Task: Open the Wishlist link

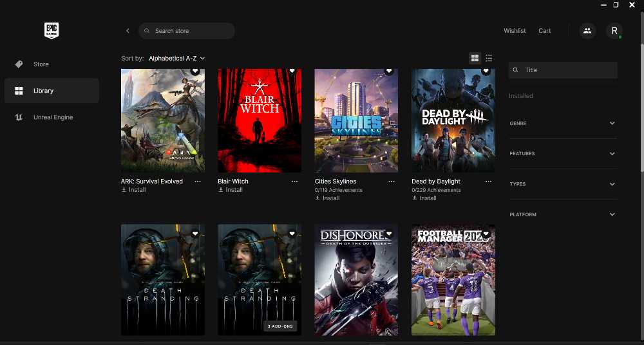Action: (x=515, y=31)
